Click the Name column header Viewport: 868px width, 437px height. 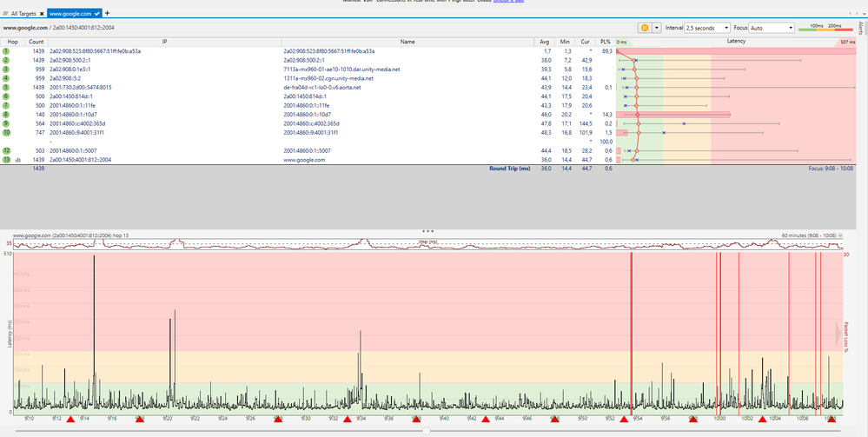point(408,42)
